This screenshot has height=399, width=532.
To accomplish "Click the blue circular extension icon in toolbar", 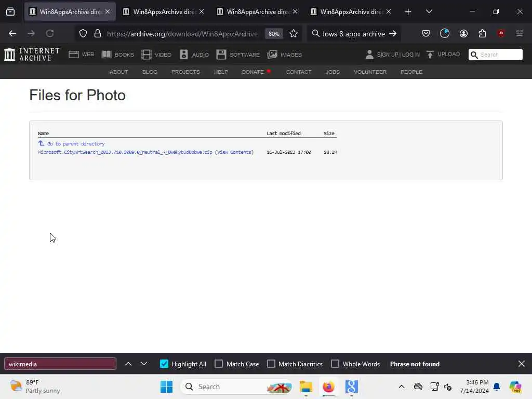I will point(445,33).
